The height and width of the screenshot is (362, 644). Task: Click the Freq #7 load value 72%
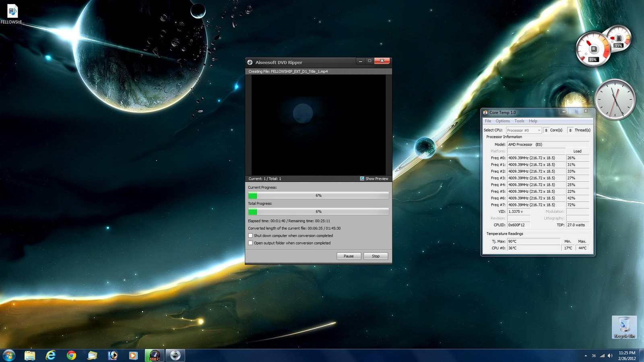coord(578,205)
